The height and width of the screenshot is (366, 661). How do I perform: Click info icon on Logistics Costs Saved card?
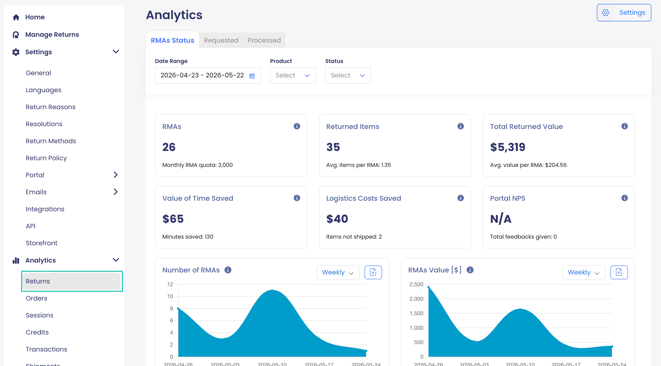tap(460, 198)
